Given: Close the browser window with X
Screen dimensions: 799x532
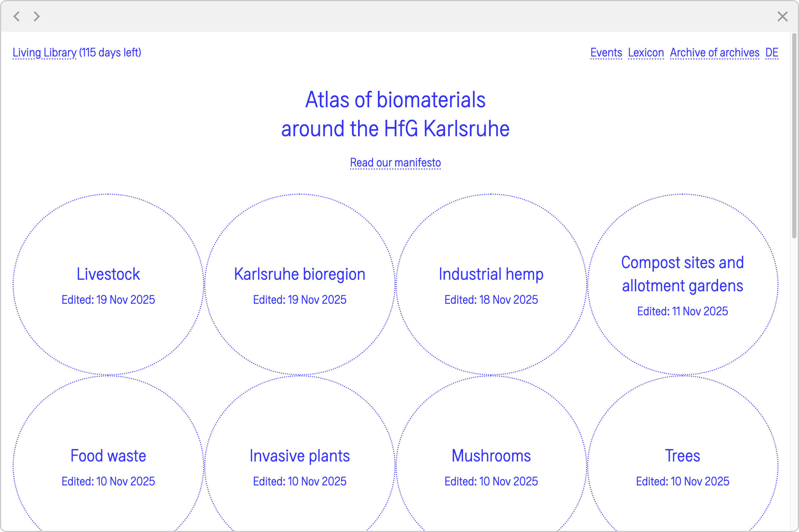Looking at the screenshot, I should pyautogui.click(x=782, y=16).
